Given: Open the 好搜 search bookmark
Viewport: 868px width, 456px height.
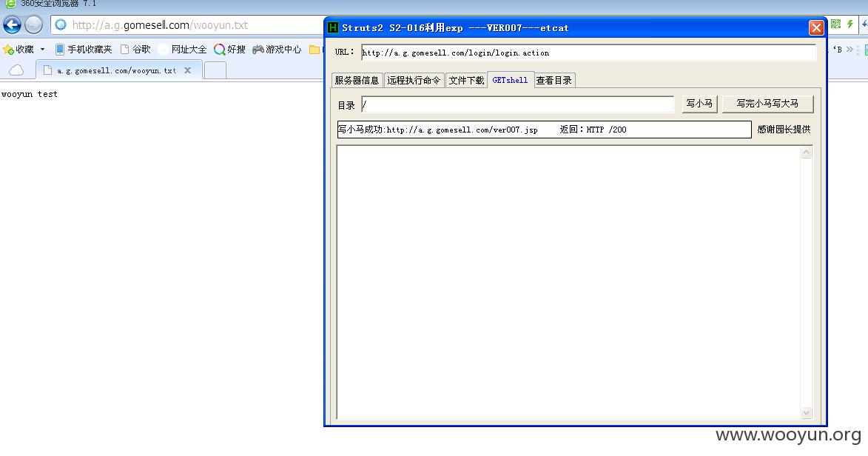Looking at the screenshot, I should [229, 50].
